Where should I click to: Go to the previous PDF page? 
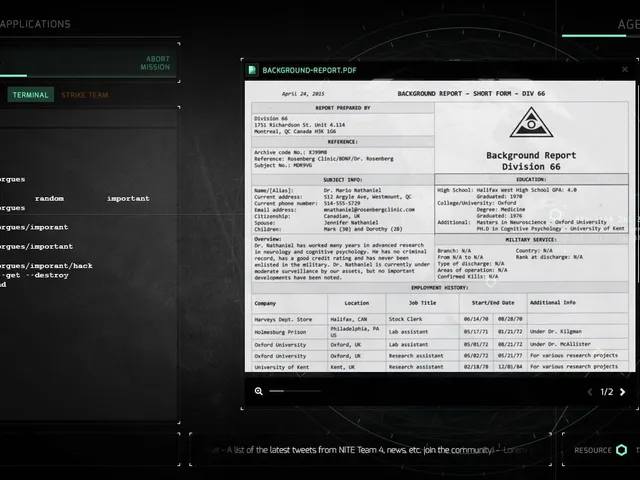pos(590,392)
